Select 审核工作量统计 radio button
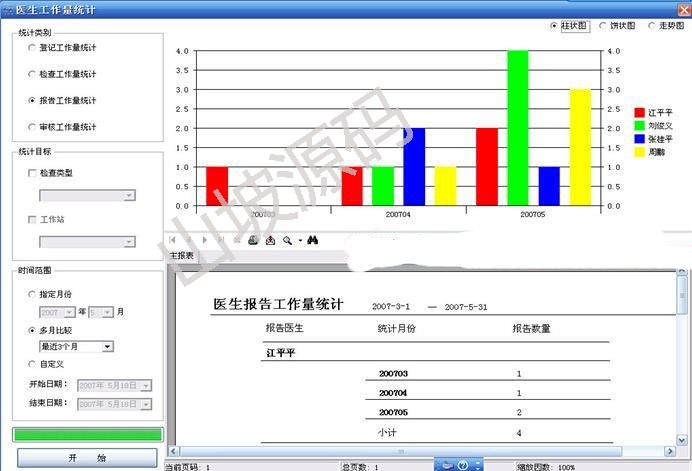This screenshot has width=692, height=471. click(x=31, y=127)
